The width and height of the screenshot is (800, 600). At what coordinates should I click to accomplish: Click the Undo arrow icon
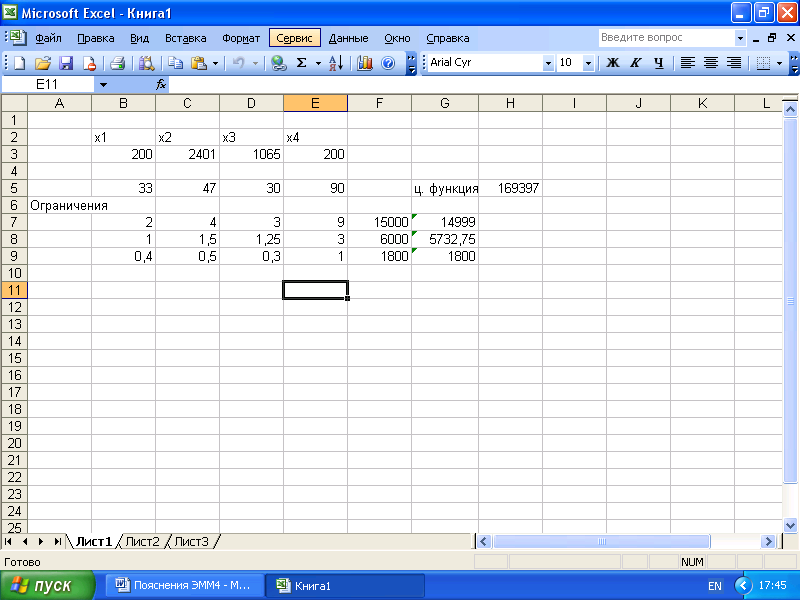[x=238, y=63]
